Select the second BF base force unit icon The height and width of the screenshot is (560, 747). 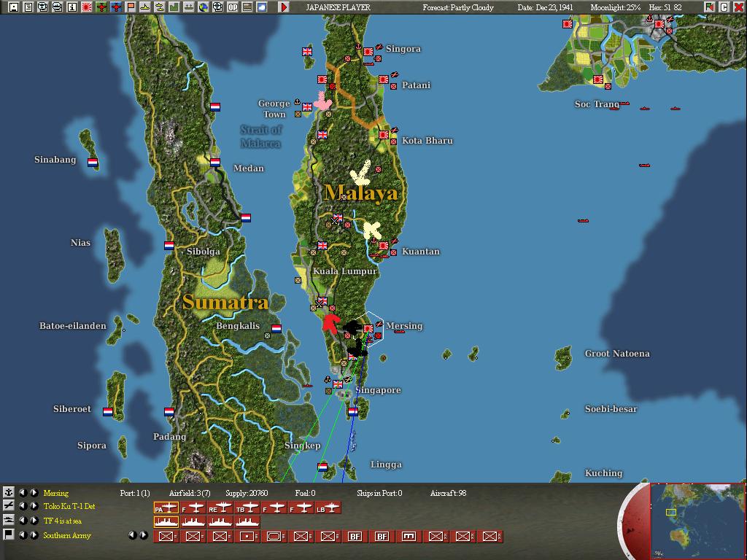(x=382, y=536)
